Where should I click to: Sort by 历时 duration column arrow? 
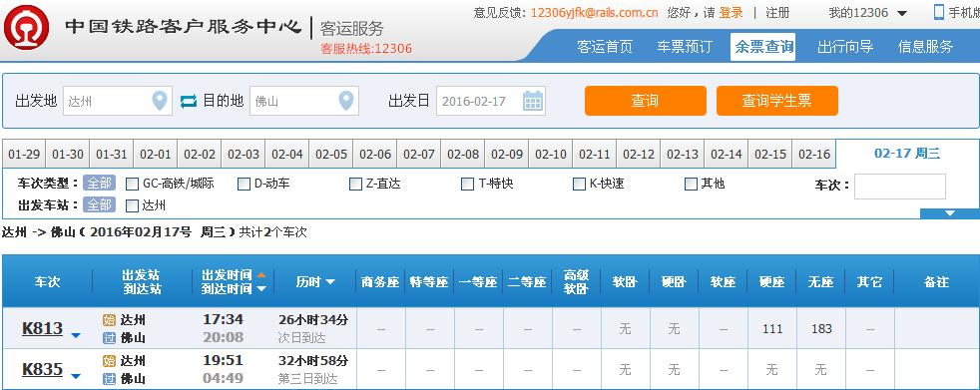(330, 282)
